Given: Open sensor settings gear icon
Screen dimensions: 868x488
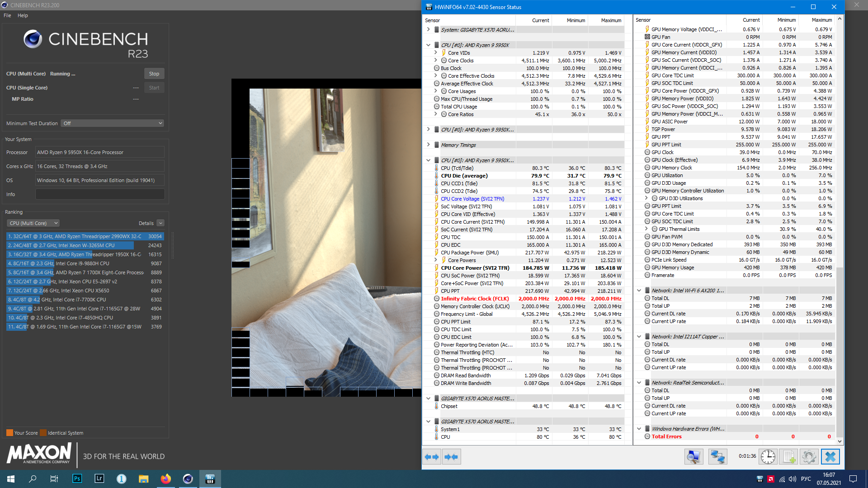Looking at the screenshot, I should point(809,457).
